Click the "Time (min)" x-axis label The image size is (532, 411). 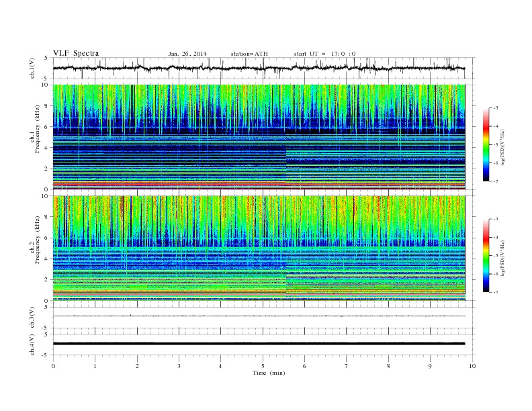point(269,373)
